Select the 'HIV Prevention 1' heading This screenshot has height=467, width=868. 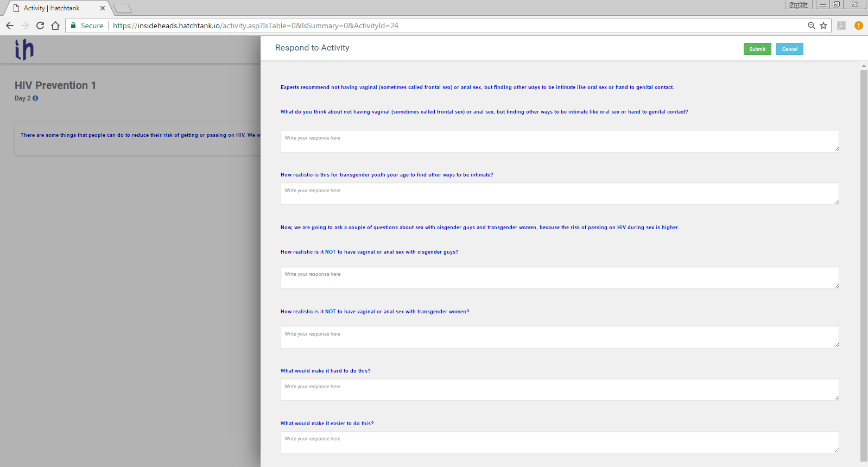coord(55,85)
